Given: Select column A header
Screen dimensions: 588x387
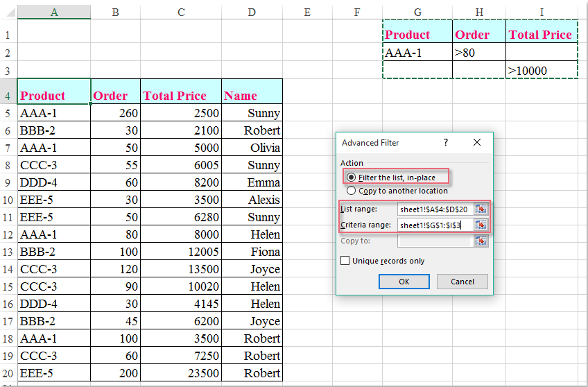Looking at the screenshot, I should (x=54, y=11).
